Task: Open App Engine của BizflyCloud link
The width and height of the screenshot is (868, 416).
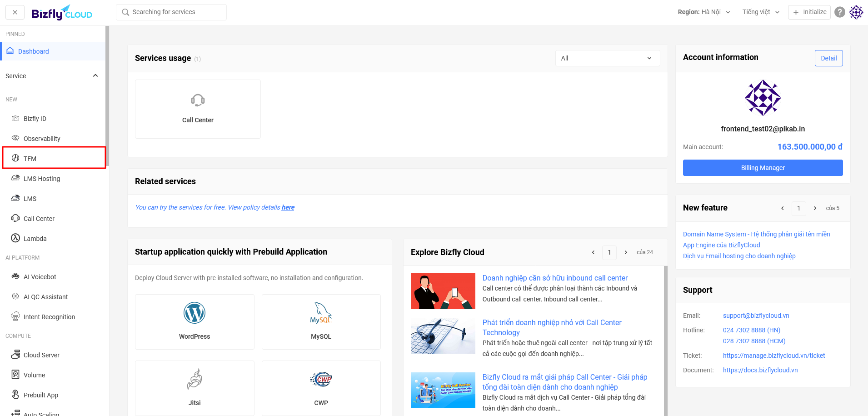Action: pyautogui.click(x=722, y=245)
